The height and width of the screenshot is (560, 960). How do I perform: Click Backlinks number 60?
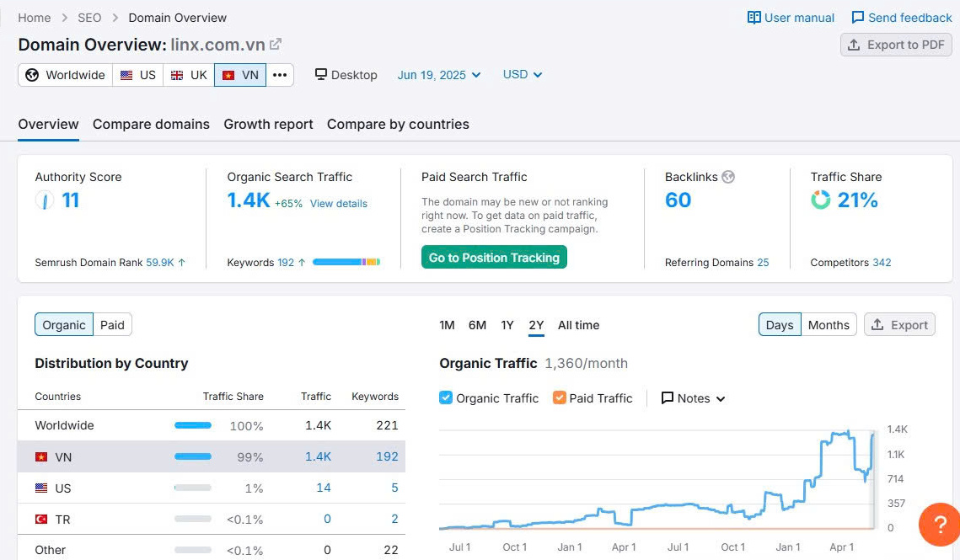click(678, 200)
